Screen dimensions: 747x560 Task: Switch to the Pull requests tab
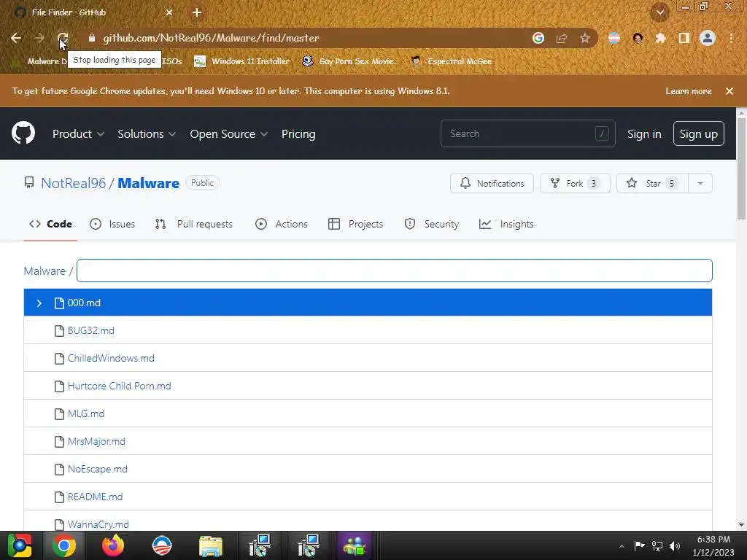point(194,225)
